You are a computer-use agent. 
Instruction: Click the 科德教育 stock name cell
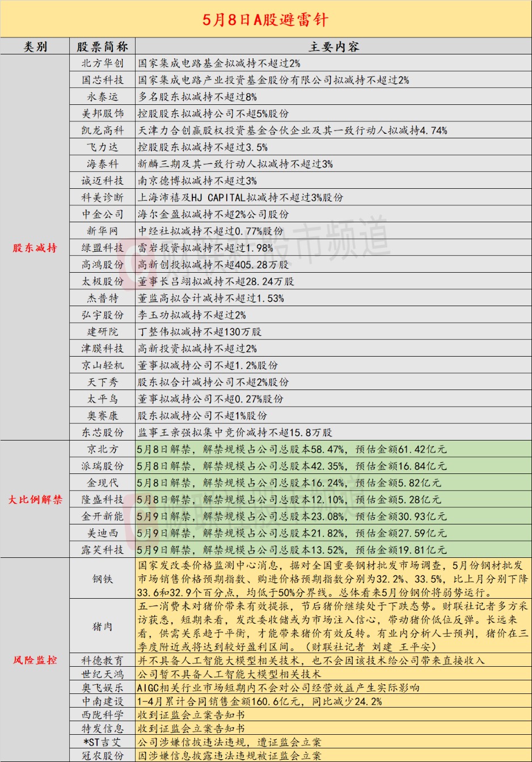pos(103,661)
